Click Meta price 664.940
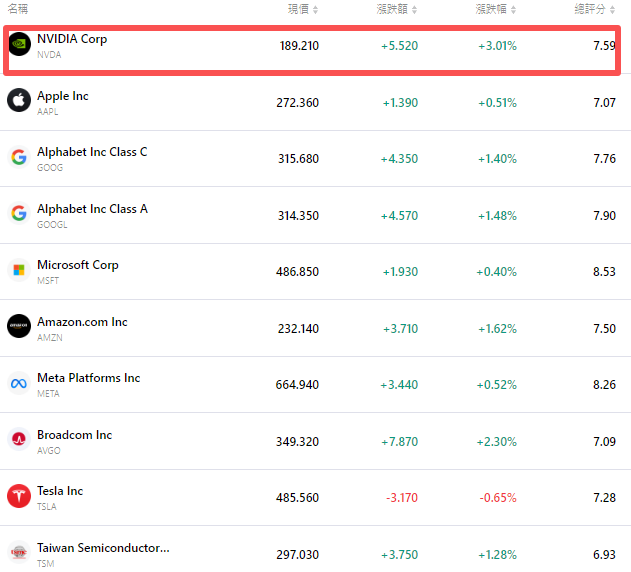 tap(297, 385)
